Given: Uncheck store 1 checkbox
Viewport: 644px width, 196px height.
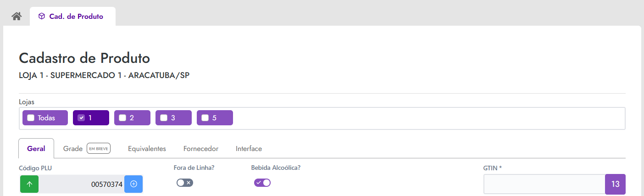Looking at the screenshot, I should 81,118.
